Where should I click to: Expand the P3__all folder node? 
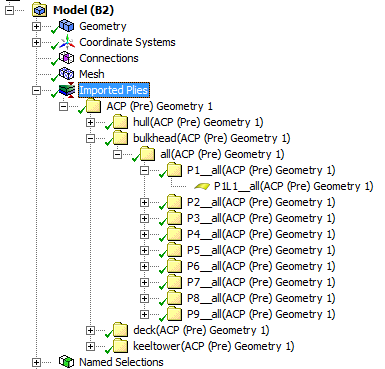pyautogui.click(x=144, y=218)
